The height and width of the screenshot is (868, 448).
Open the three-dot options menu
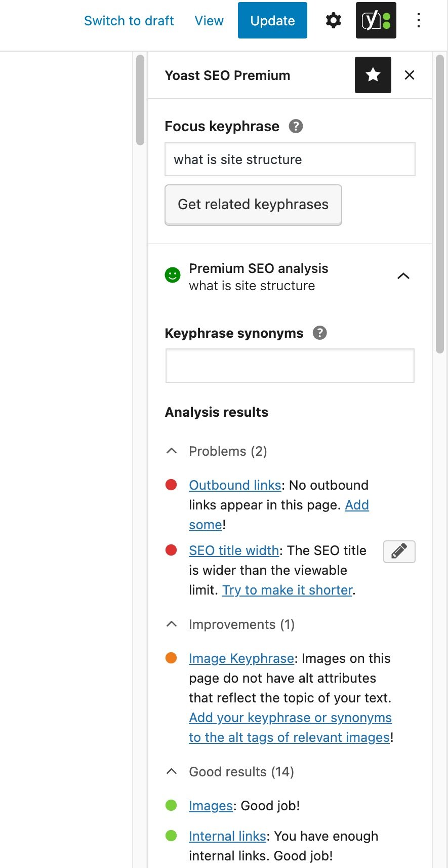419,21
